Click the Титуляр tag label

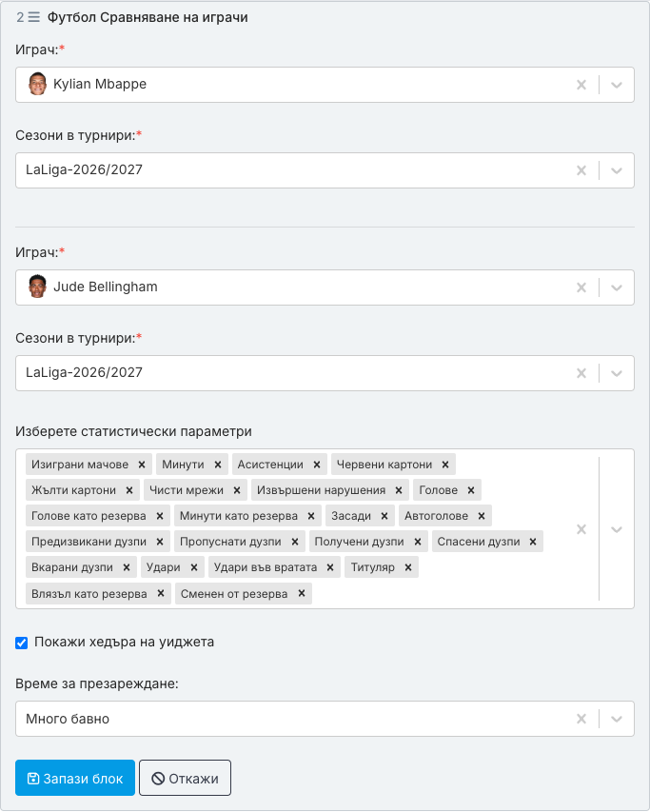coord(373,567)
